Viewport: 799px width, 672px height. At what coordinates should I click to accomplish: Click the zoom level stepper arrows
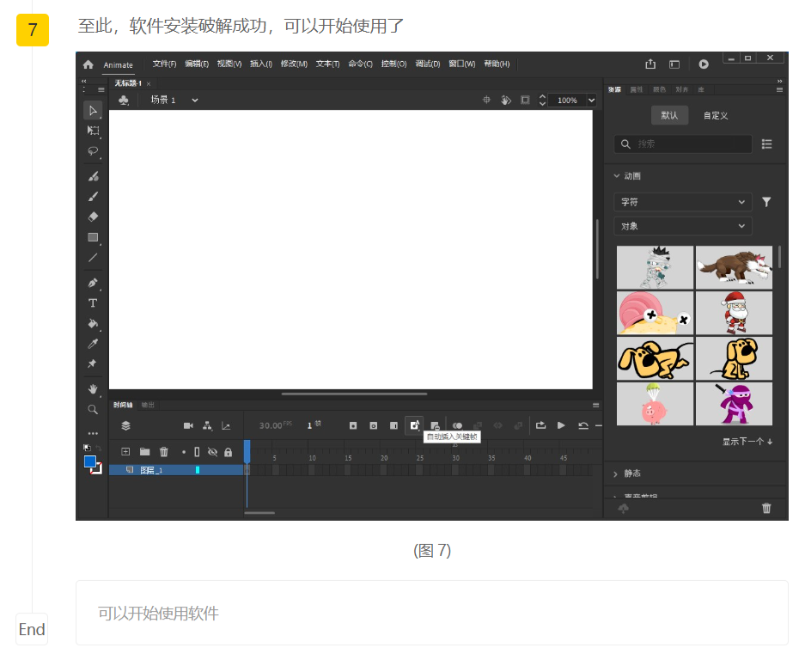click(542, 100)
